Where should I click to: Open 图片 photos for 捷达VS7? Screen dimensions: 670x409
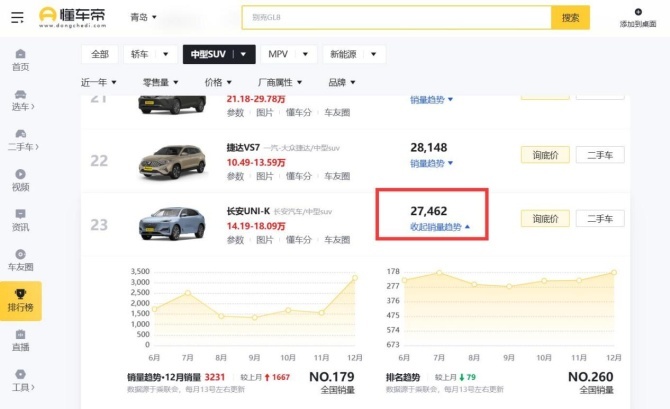(264, 176)
